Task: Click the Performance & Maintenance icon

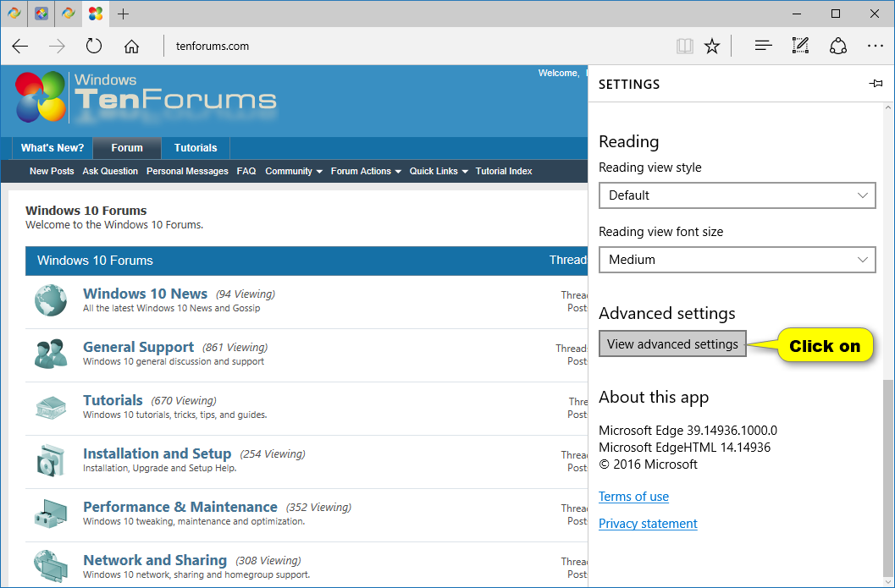Action: click(50, 514)
